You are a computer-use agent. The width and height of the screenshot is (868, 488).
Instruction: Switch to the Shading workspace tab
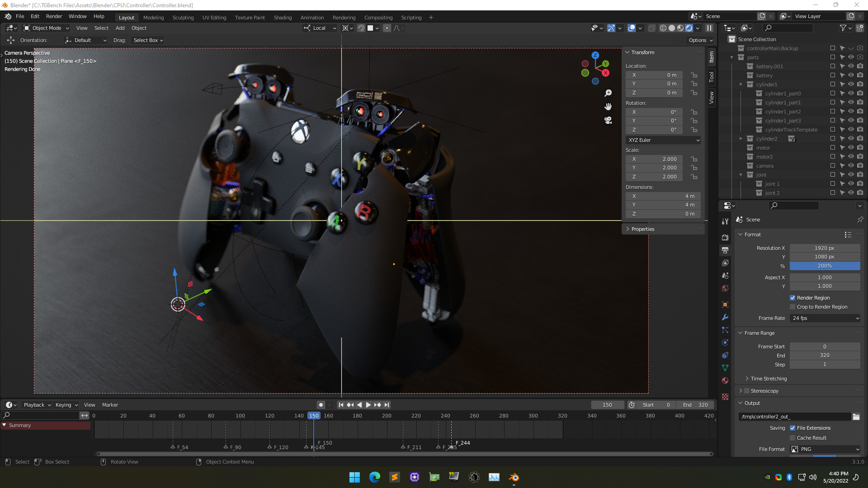click(283, 18)
